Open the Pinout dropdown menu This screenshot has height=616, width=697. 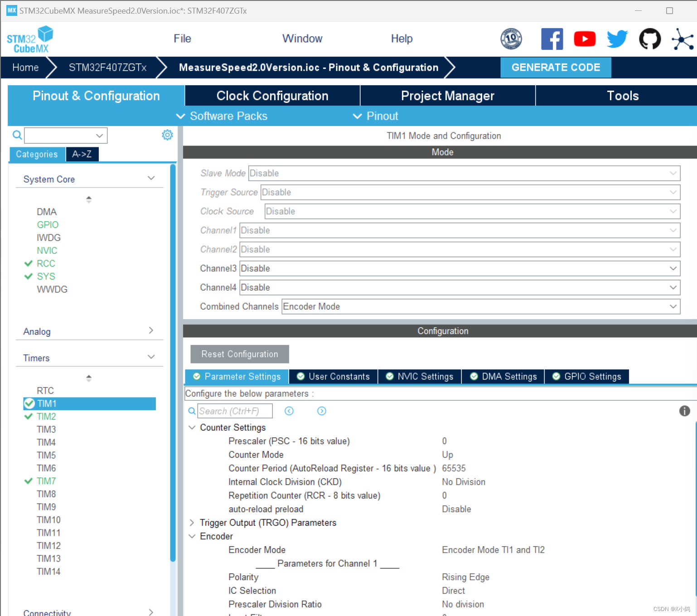[x=376, y=116]
